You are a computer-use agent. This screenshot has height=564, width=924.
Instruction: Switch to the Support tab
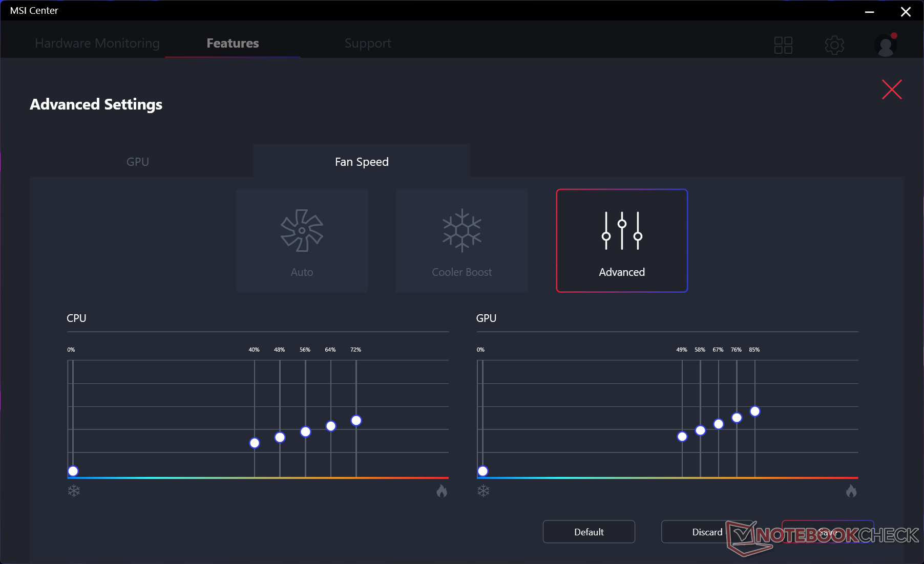(368, 44)
